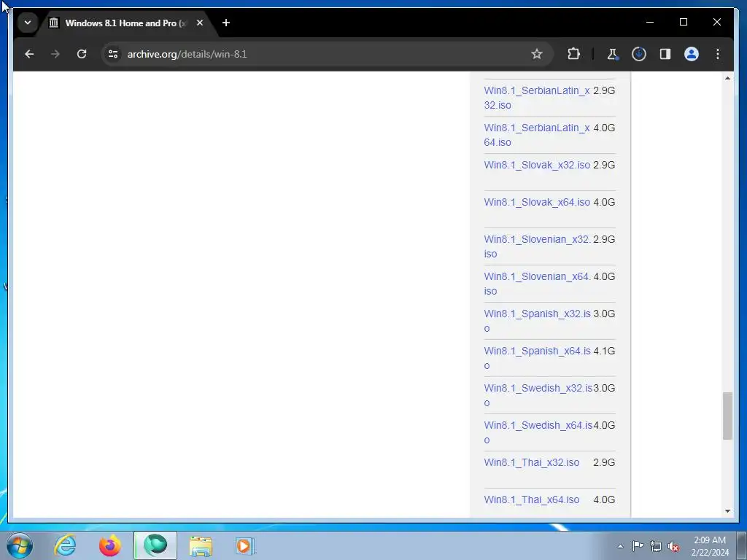Image resolution: width=747 pixels, height=560 pixels.
Task: Bookmark this page with the star icon
Action: click(x=536, y=54)
